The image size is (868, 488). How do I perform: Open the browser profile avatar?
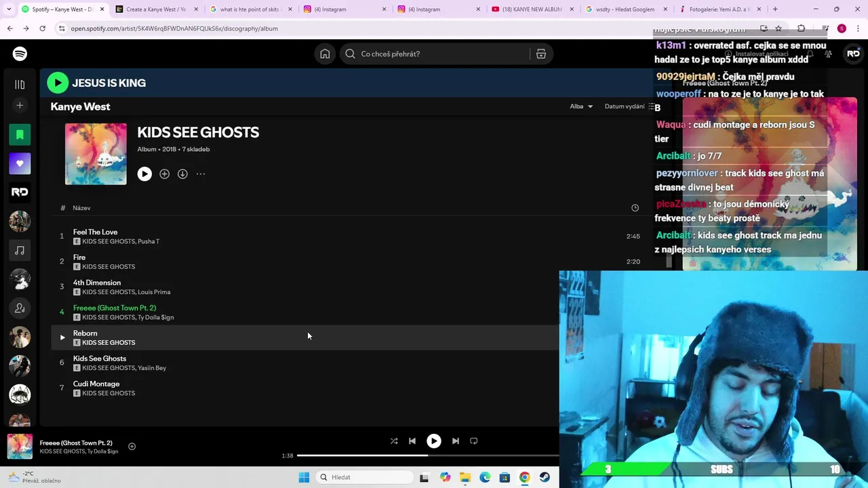click(842, 28)
